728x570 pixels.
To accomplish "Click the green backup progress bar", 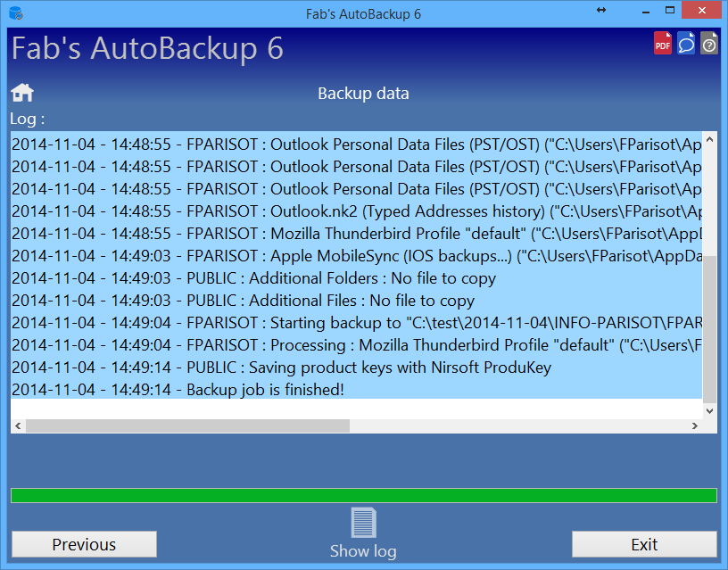I will click(364, 495).
